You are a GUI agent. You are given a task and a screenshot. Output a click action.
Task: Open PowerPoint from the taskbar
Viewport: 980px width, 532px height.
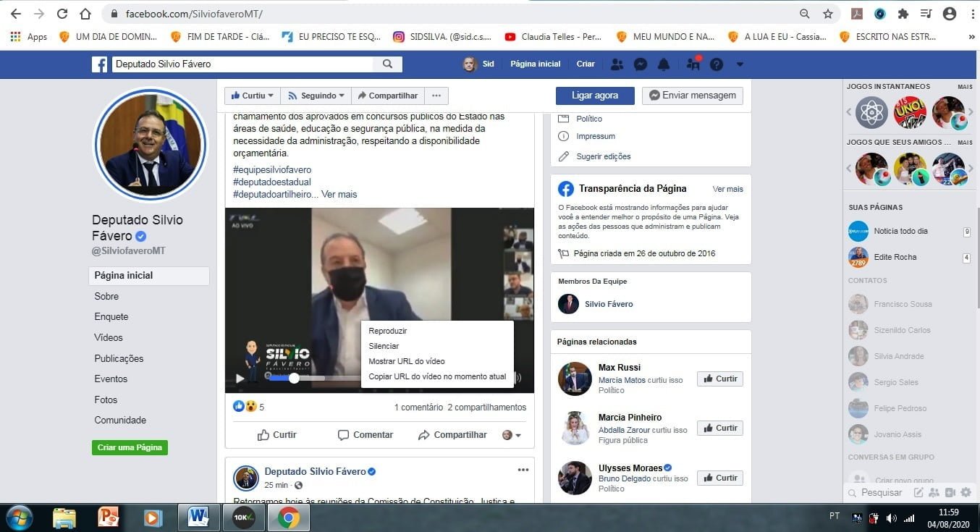(108, 518)
